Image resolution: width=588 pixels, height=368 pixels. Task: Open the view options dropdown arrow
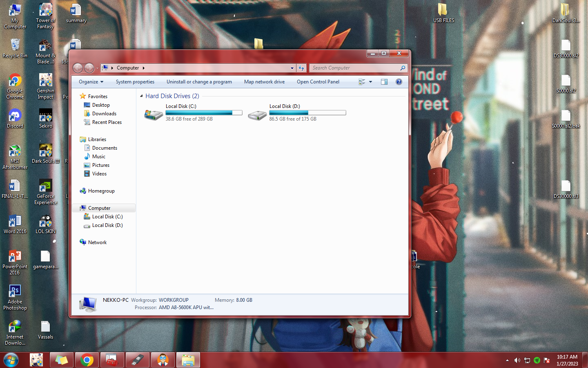(x=371, y=82)
